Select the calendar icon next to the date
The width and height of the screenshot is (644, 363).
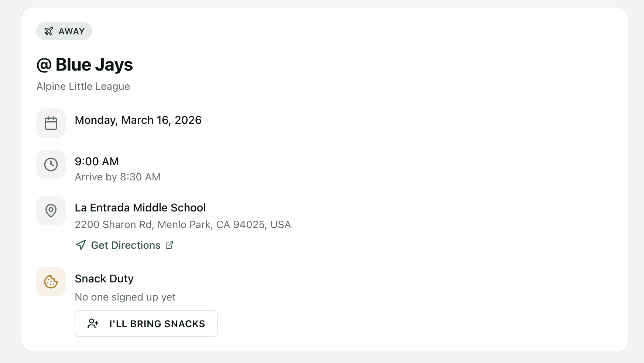click(51, 123)
